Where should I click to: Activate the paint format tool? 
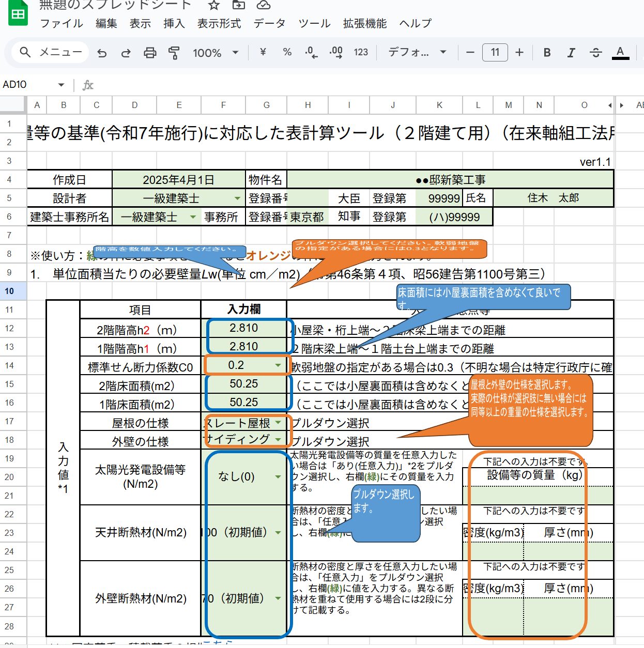tap(174, 52)
